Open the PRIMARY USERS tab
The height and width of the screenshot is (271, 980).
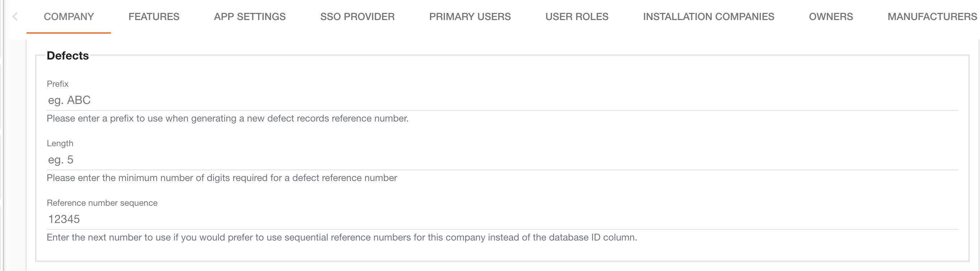[x=470, y=17]
